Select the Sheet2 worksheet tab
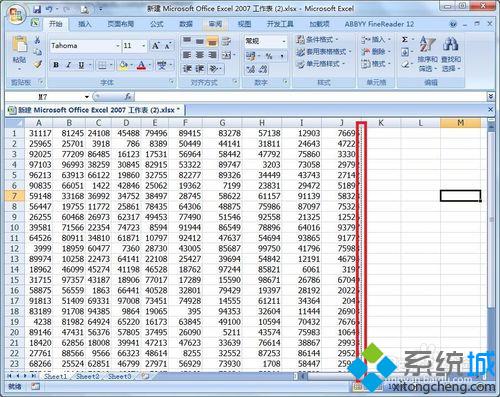 pos(87,376)
